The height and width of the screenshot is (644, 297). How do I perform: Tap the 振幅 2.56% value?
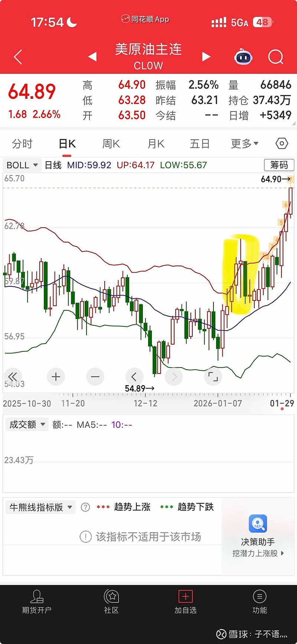pos(203,85)
